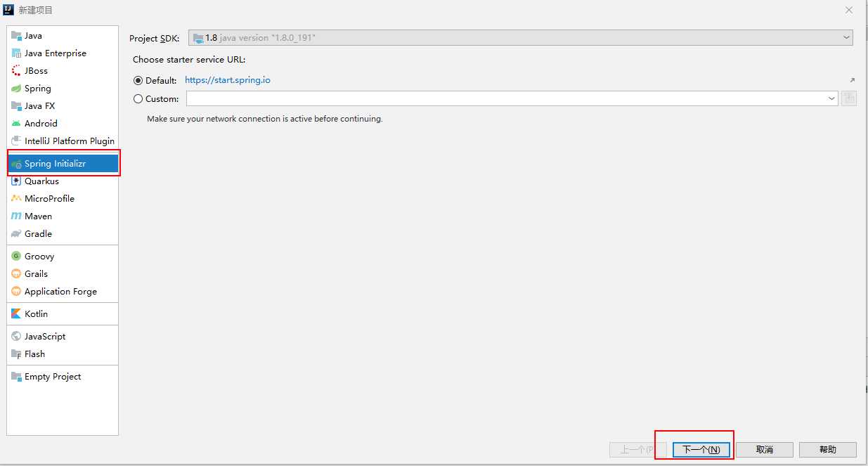The image size is (868, 466).
Task: Open the https://start.spring.io link
Action: [228, 80]
